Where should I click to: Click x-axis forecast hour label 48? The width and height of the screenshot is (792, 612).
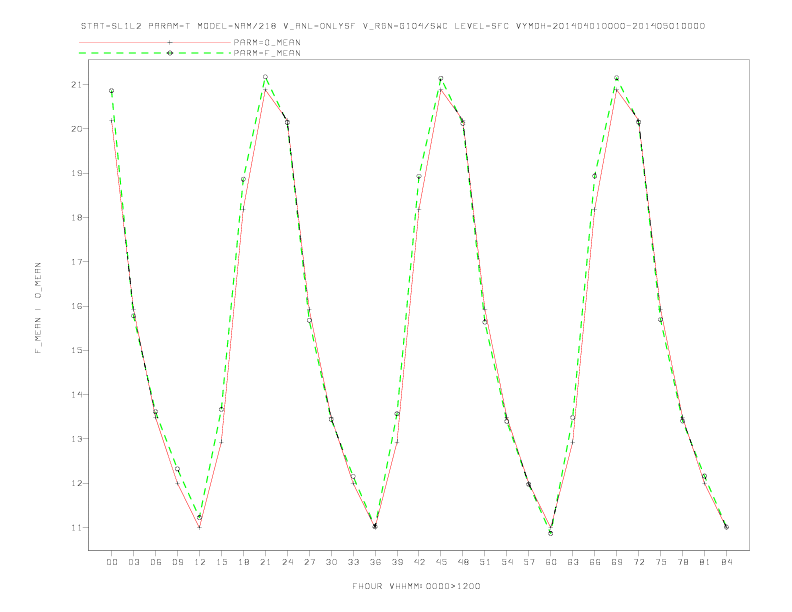coord(463,562)
